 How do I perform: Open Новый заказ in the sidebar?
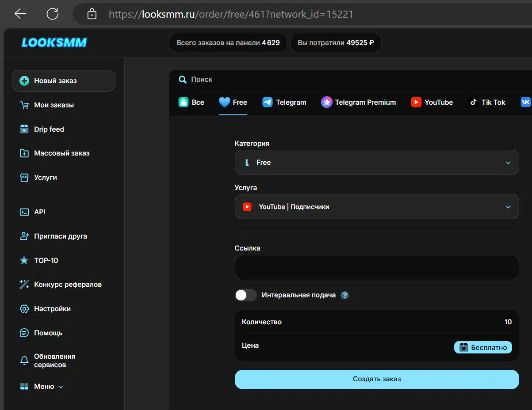64,81
